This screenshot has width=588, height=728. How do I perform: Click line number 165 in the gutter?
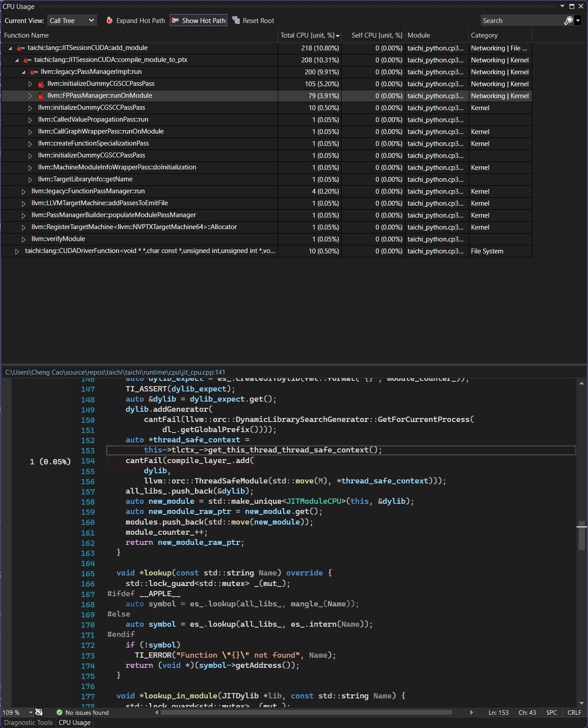pos(88,573)
